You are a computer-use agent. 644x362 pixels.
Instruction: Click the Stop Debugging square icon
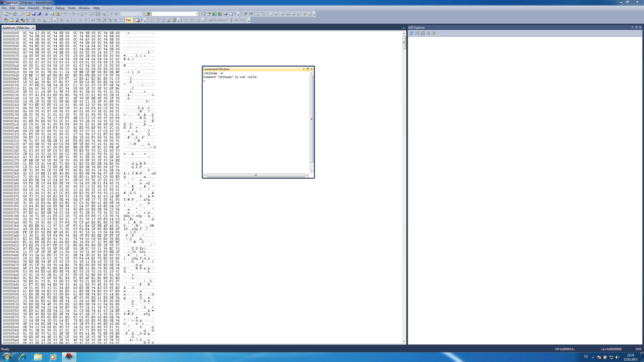click(67, 20)
